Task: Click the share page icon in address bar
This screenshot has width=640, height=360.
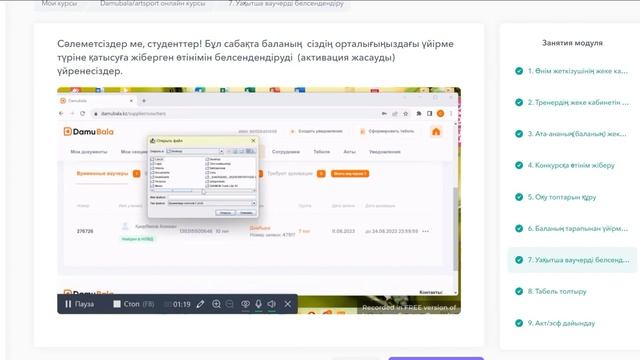Action: coord(395,113)
